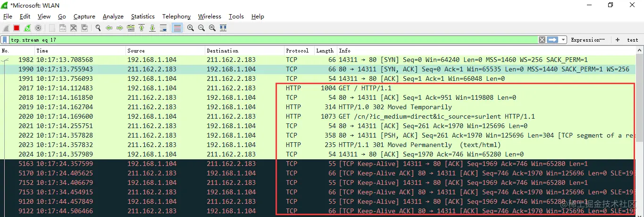Select packet 1982 SYN row
644x217 pixels.
(x=318, y=60)
